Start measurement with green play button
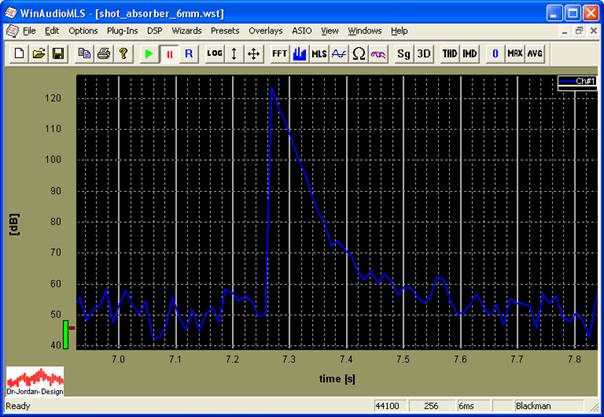 click(149, 54)
